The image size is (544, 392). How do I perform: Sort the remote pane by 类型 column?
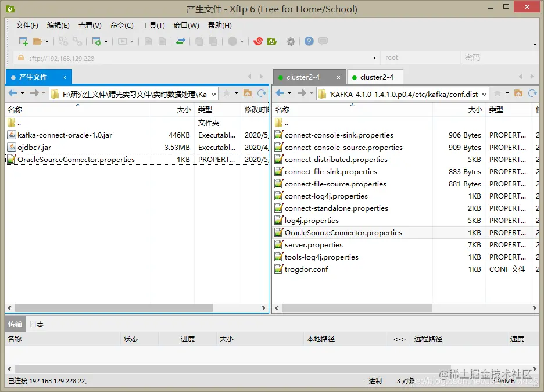[x=509, y=110]
